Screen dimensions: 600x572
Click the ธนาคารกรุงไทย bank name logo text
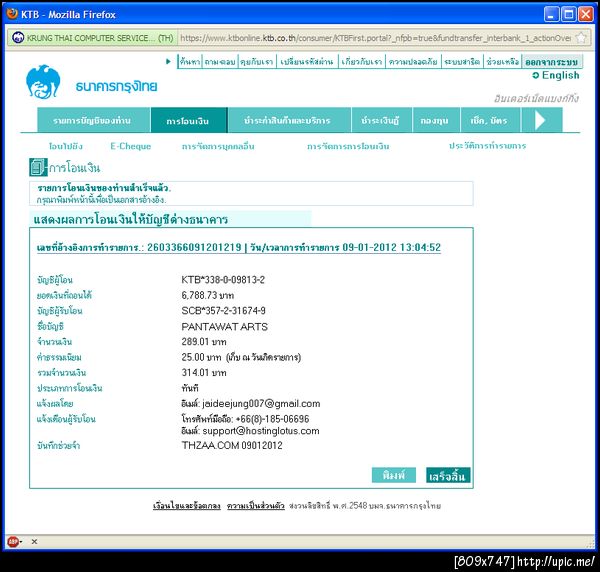[x=116, y=86]
